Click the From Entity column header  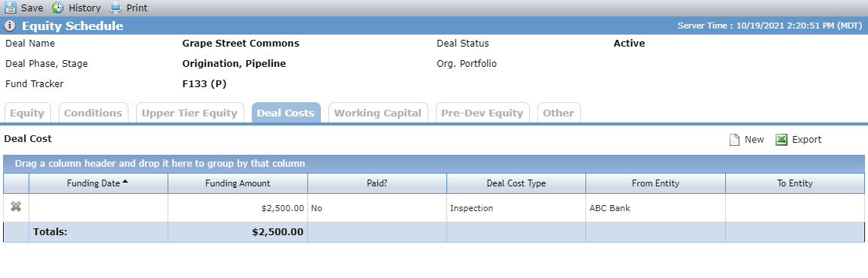655,183
